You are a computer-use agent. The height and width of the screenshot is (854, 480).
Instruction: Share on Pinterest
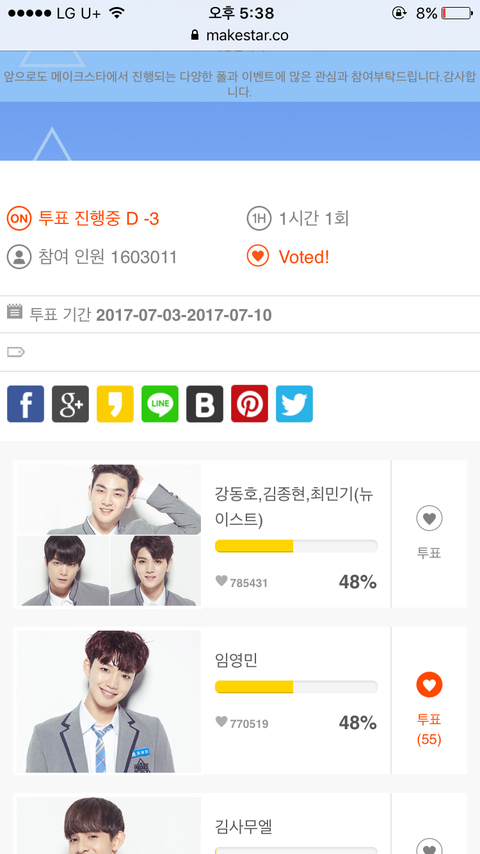coord(250,404)
